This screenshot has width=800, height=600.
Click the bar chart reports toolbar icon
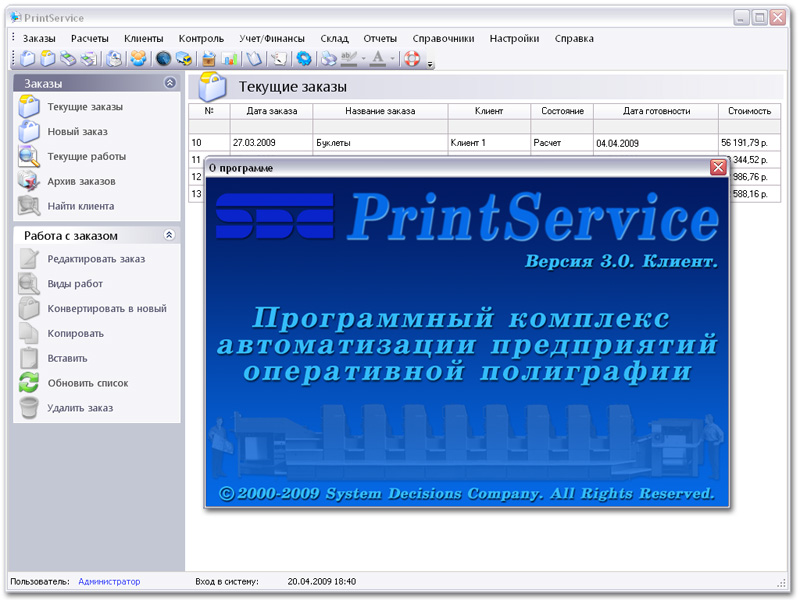tap(230, 59)
